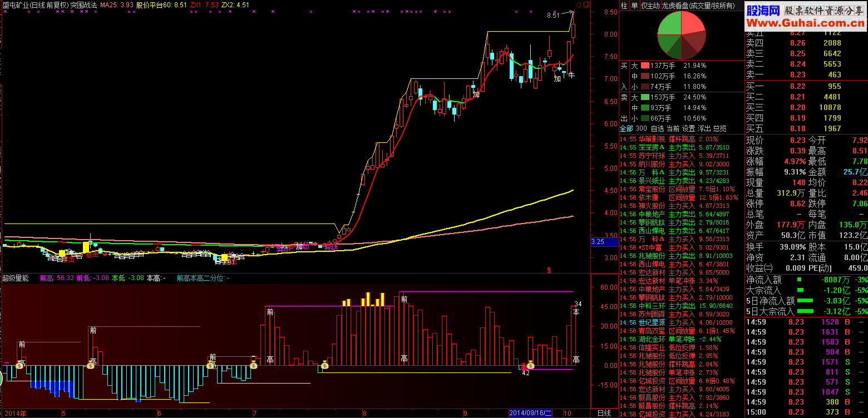Image resolution: width=868 pixels, height=418 pixels.
Task: Click 浮出 to float the panel
Action: pyautogui.click(x=704, y=128)
